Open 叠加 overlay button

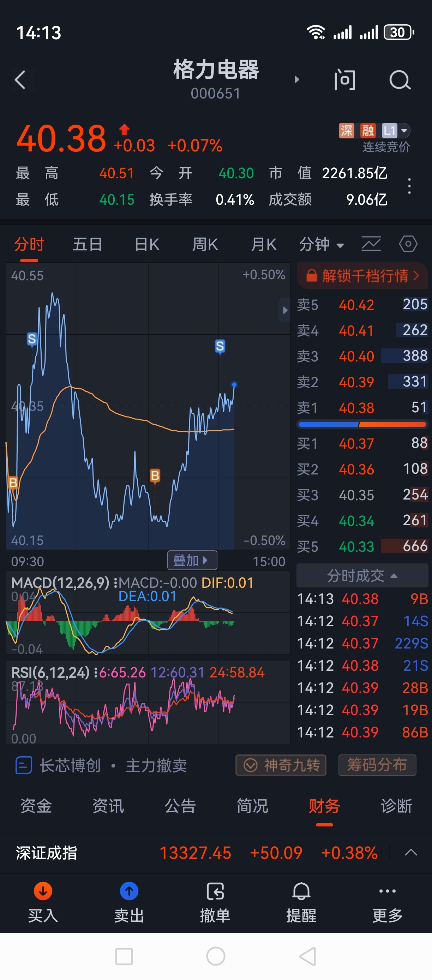click(192, 560)
